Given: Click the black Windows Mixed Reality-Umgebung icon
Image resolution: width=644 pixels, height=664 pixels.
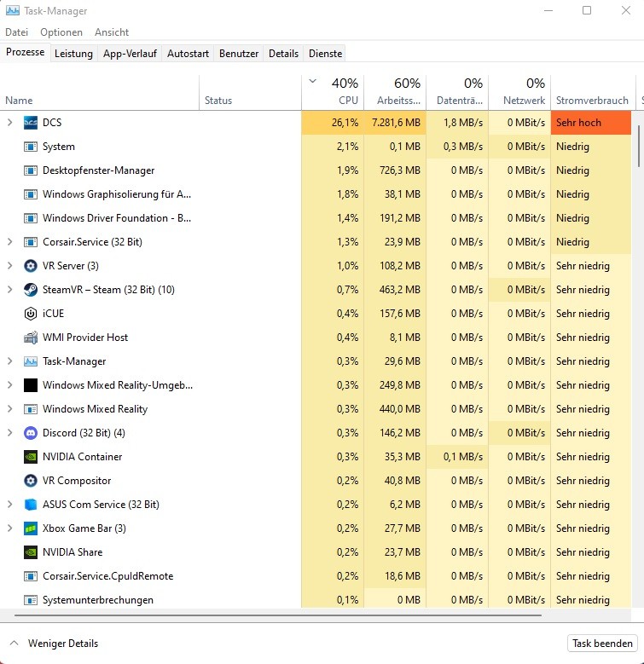Looking at the screenshot, I should [x=31, y=385].
